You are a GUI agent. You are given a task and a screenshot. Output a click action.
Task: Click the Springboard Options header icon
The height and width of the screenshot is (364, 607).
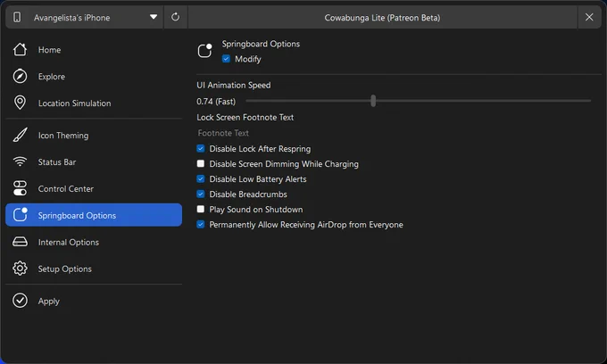pyautogui.click(x=204, y=51)
